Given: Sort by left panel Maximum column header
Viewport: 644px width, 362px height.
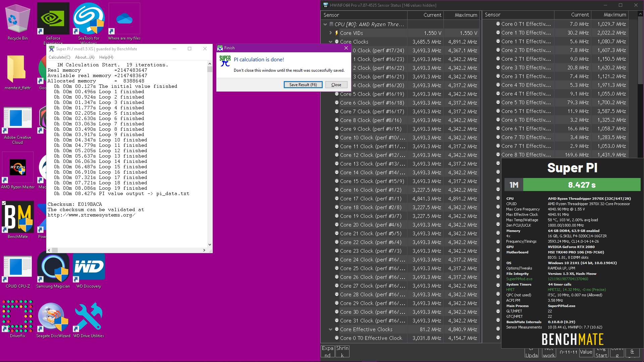Looking at the screenshot, I should click(462, 15).
